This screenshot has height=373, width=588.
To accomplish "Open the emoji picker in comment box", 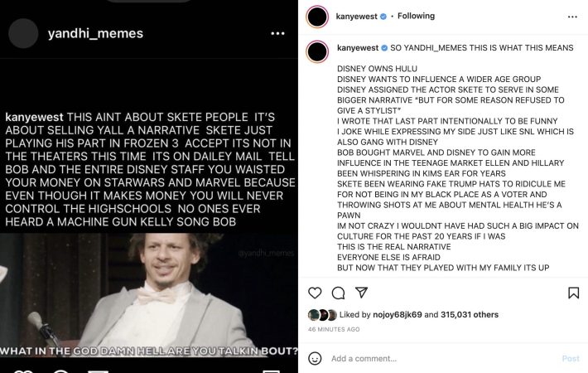I will (x=315, y=358).
